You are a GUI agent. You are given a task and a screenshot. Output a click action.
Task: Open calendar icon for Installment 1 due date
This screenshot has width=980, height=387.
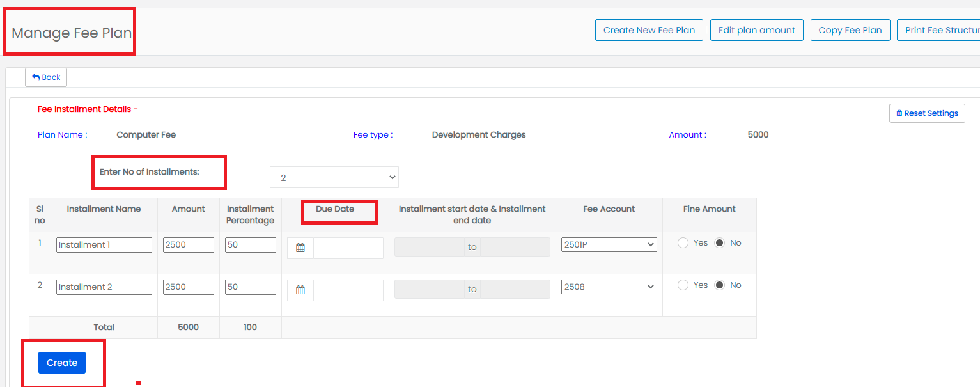300,248
